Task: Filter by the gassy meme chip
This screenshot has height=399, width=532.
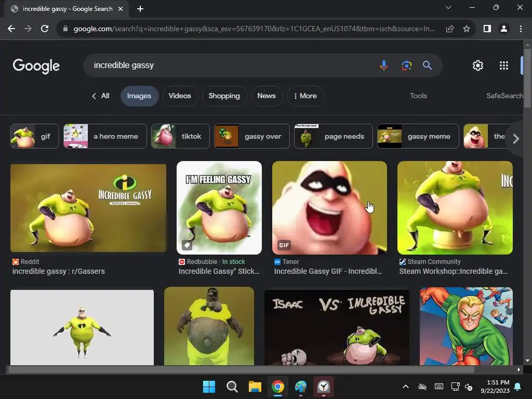Action: click(x=418, y=136)
